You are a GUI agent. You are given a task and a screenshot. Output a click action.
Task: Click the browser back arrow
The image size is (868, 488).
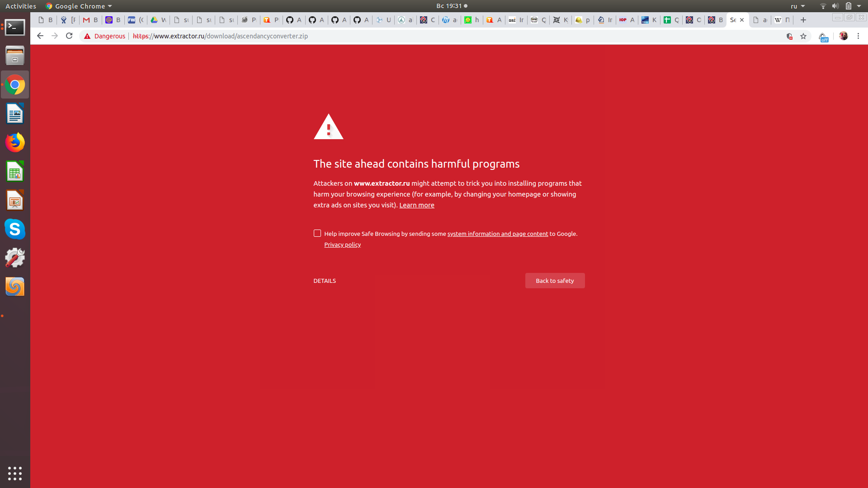[x=40, y=36]
